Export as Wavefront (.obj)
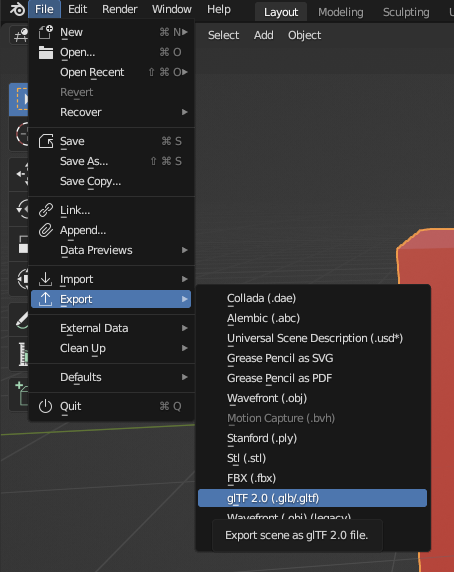Screen dimensions: 454x572 (312, 398)
